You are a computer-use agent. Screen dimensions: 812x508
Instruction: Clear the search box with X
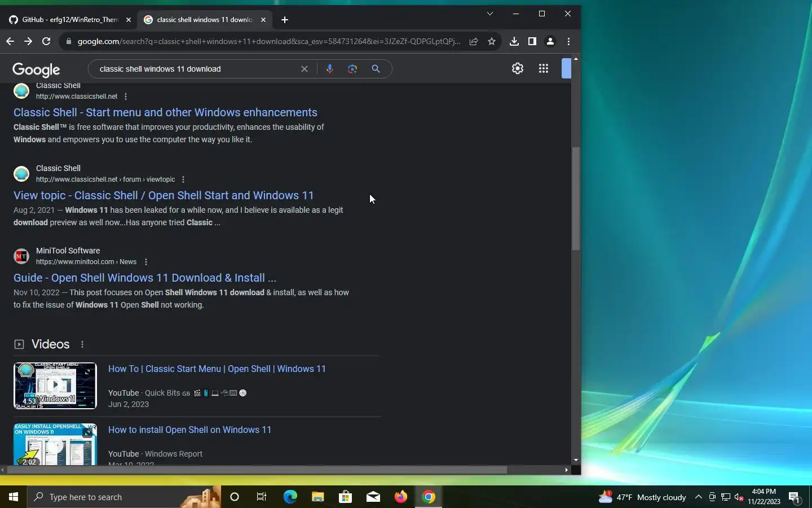point(304,69)
